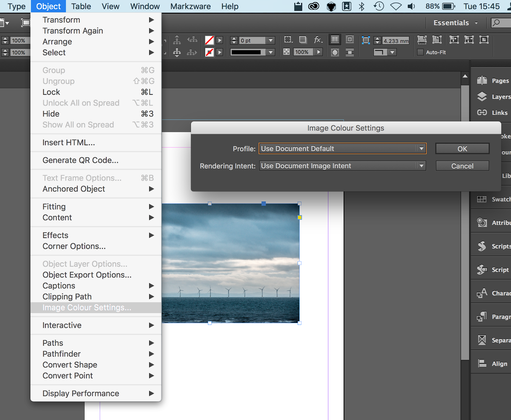Cancel the Image Colour Settings dialog
Image resolution: width=511 pixels, height=420 pixels.
(462, 166)
